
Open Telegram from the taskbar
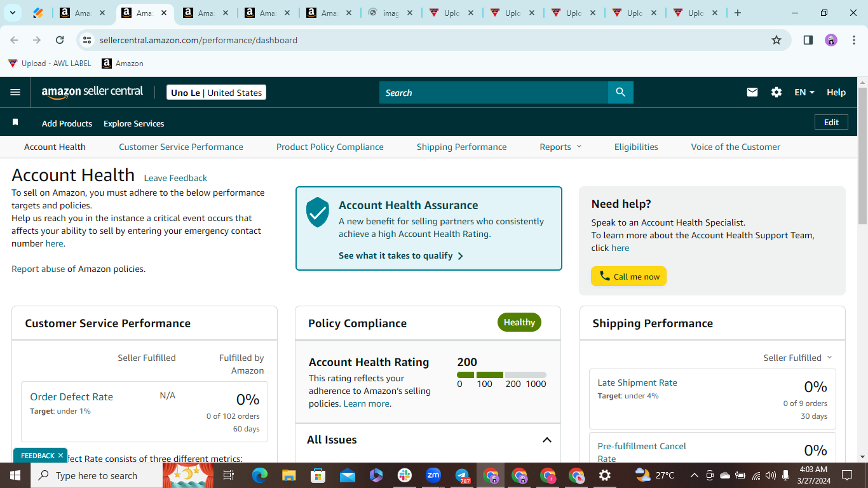coord(463,475)
